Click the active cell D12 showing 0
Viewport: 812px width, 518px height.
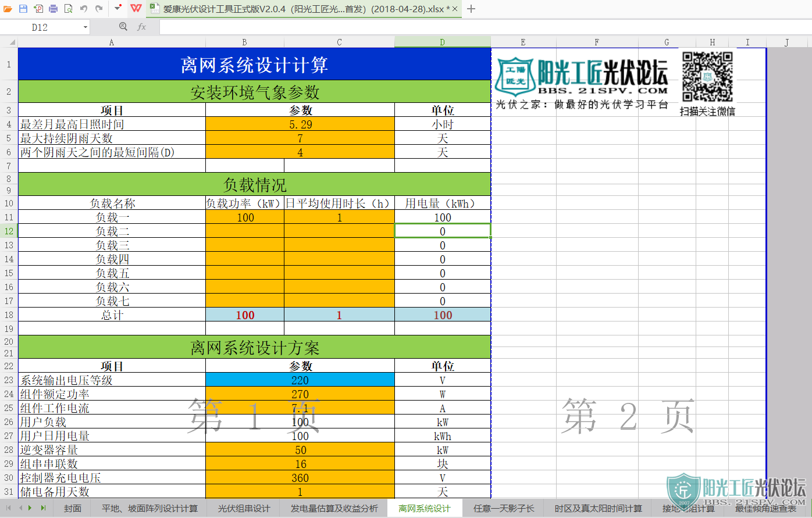pos(443,231)
